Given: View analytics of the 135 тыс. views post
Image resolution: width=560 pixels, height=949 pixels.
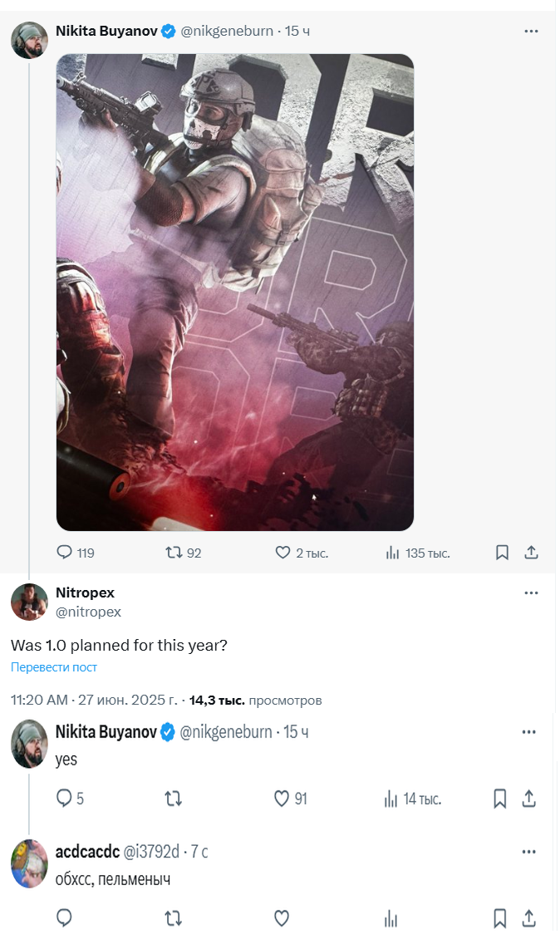Looking at the screenshot, I should coord(393,553).
